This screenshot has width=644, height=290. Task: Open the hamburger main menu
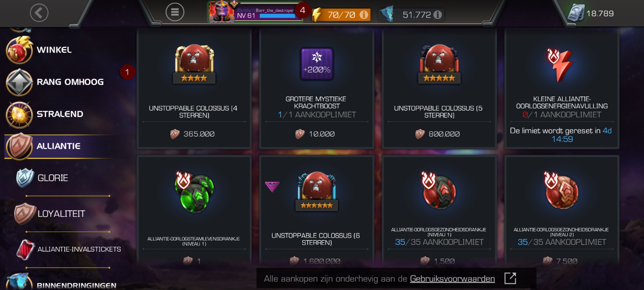click(175, 12)
